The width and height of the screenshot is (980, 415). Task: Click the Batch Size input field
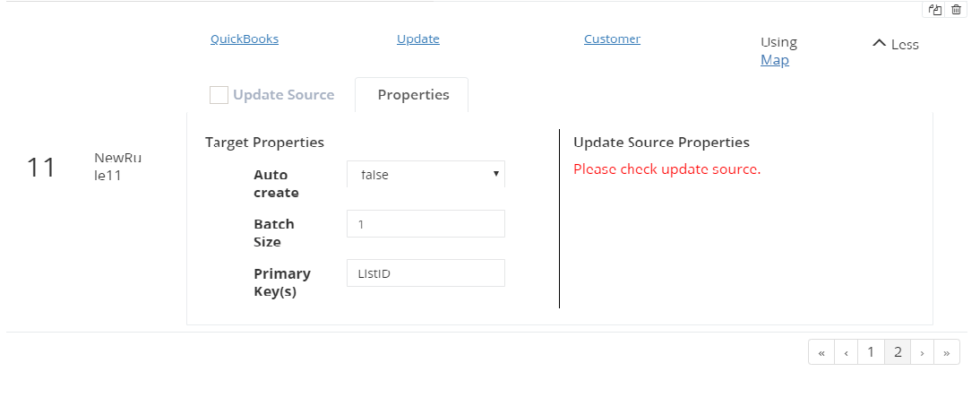pos(426,224)
